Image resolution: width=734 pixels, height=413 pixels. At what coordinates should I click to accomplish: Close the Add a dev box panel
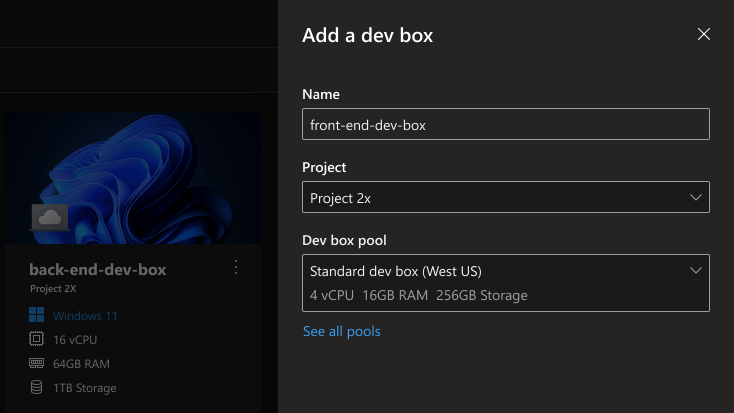[704, 34]
